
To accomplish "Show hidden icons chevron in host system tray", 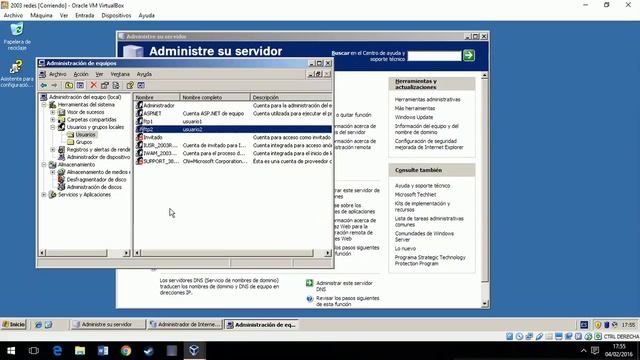I will [x=583, y=351].
